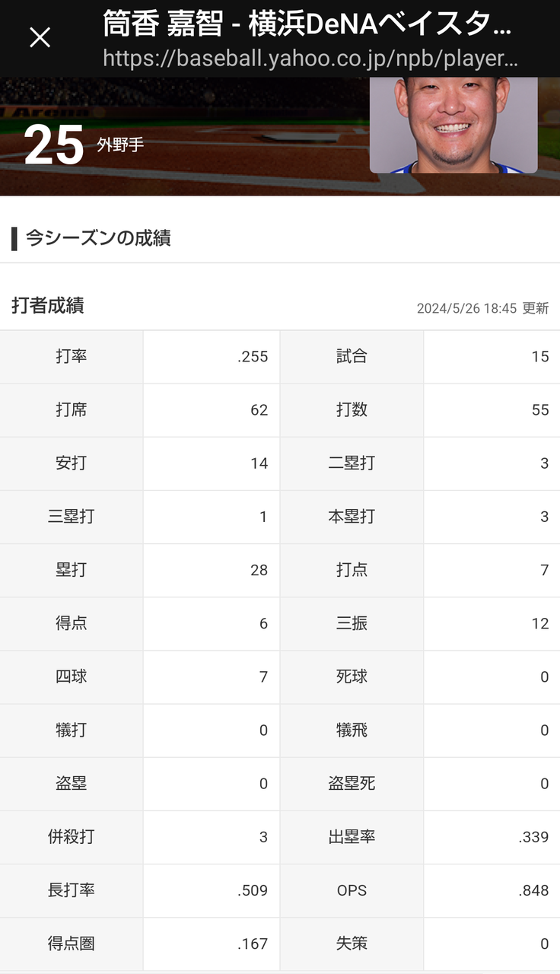Select the 打率 .255 value cell

point(212,357)
